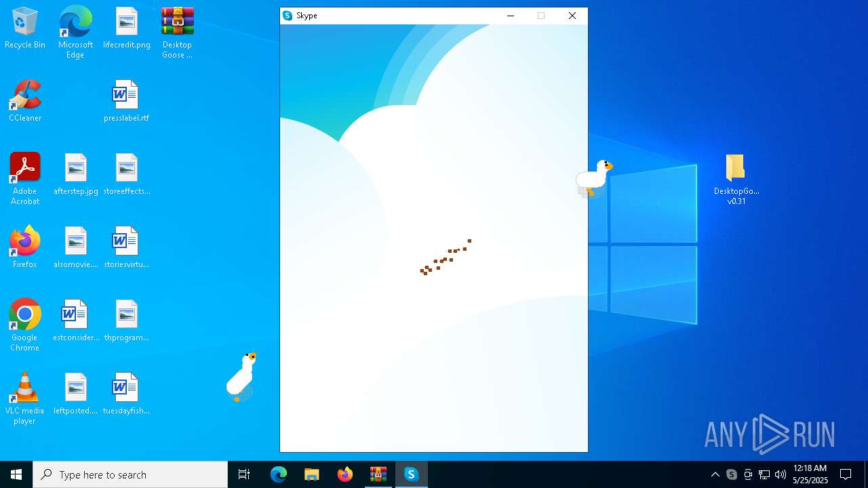
Task: Select the storeeffects image file icon
Action: (127, 174)
